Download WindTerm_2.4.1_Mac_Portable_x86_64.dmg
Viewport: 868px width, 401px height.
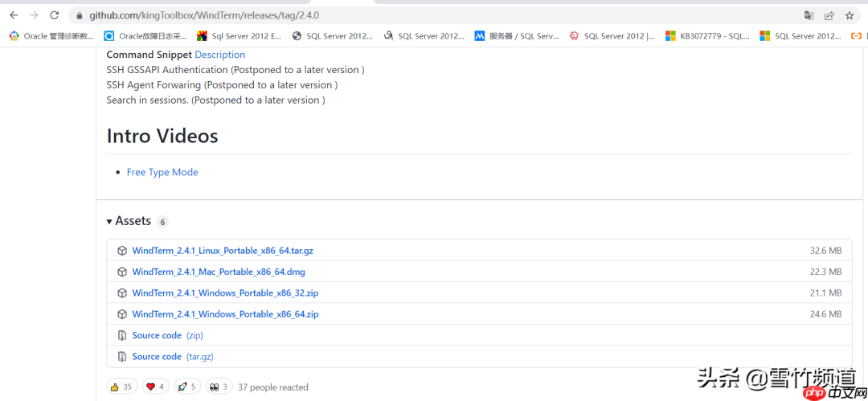(219, 272)
